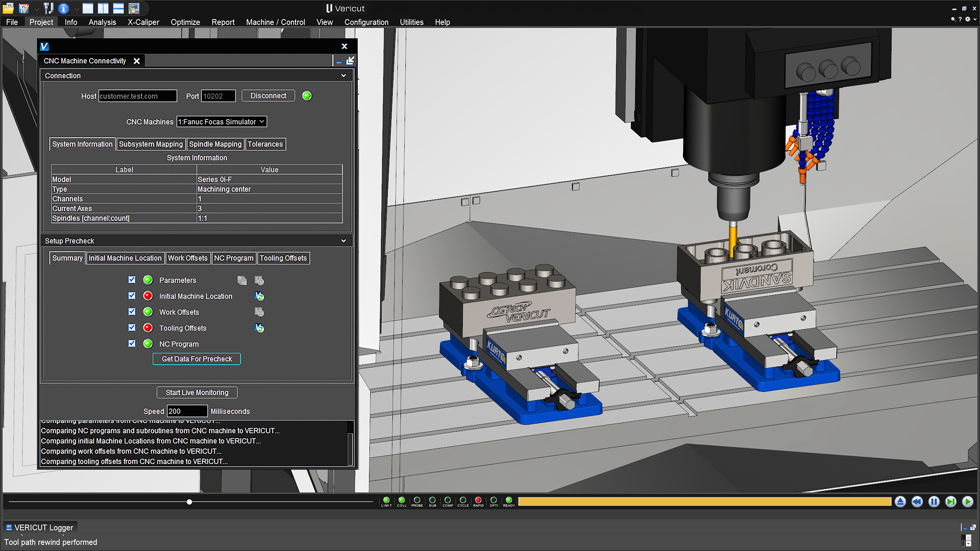
Task: Click VERICUT sync icon beside Tooling Offsets
Action: tap(259, 328)
